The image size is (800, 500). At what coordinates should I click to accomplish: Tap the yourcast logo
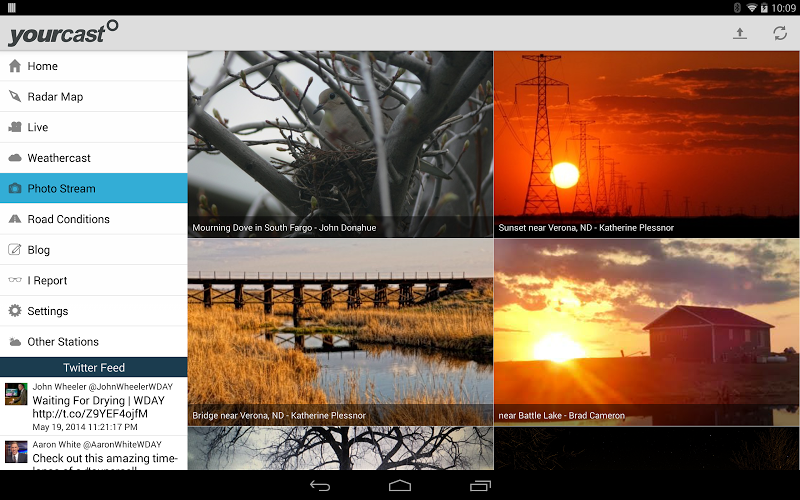(x=63, y=33)
